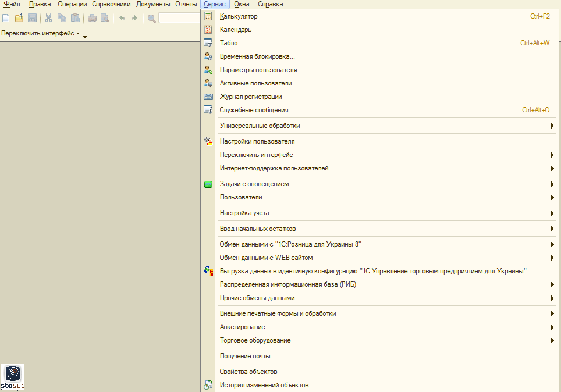This screenshot has height=392, width=561.
Task: Click the Open file folder icon
Action: tap(19, 18)
